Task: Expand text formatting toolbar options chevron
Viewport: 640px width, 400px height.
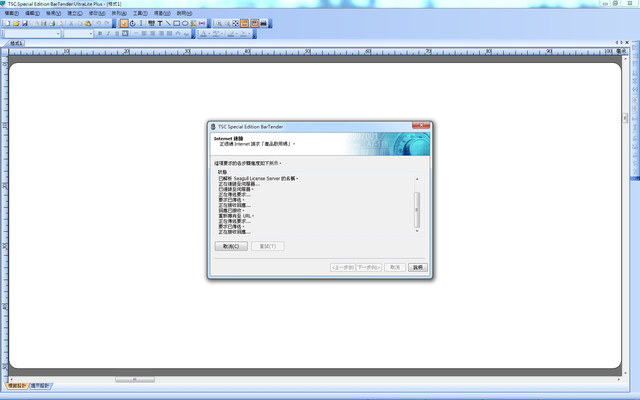Action: [x=193, y=34]
